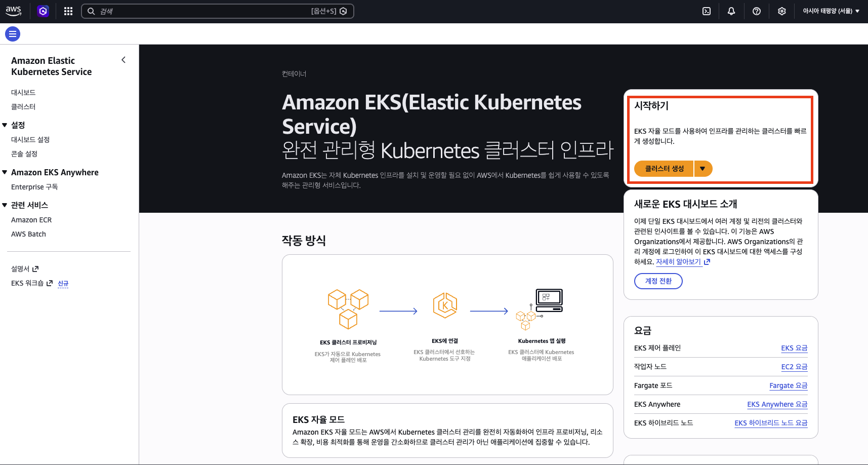Collapse the Amazon EKS Anywhere section
This screenshot has height=465, width=868.
click(5, 172)
